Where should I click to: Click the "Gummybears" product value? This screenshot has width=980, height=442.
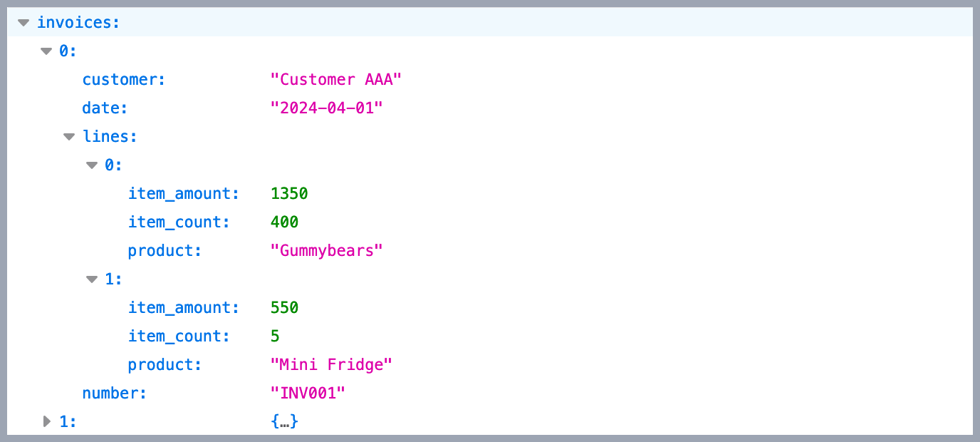coord(327,251)
